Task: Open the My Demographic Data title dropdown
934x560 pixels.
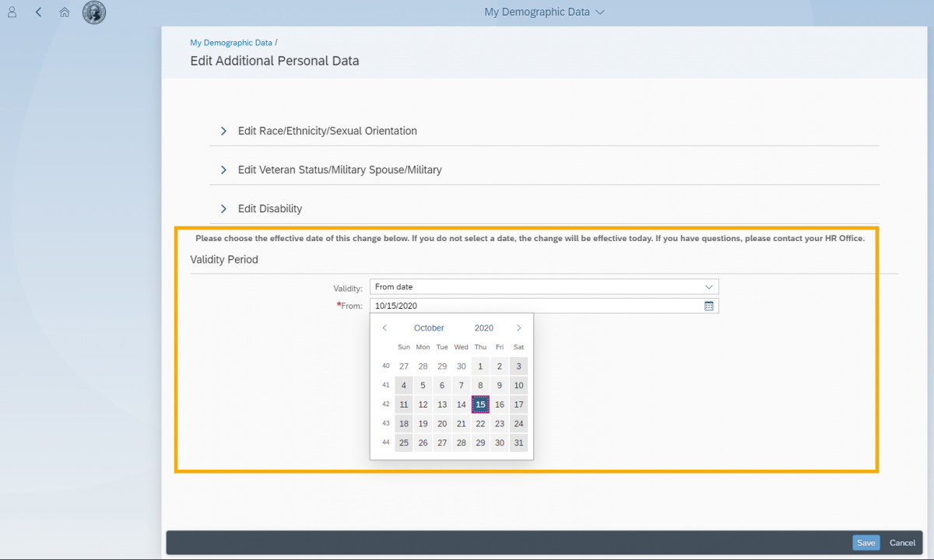Action: pos(543,12)
